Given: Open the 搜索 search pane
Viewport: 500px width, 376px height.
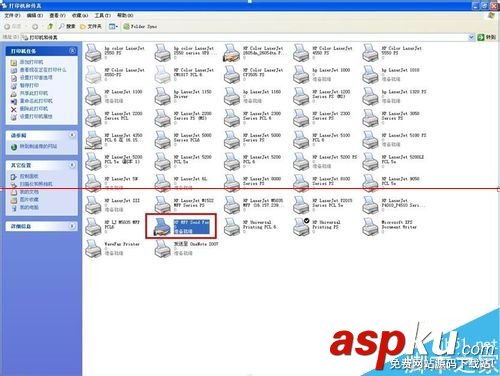Looking at the screenshot, I should coord(67,26).
